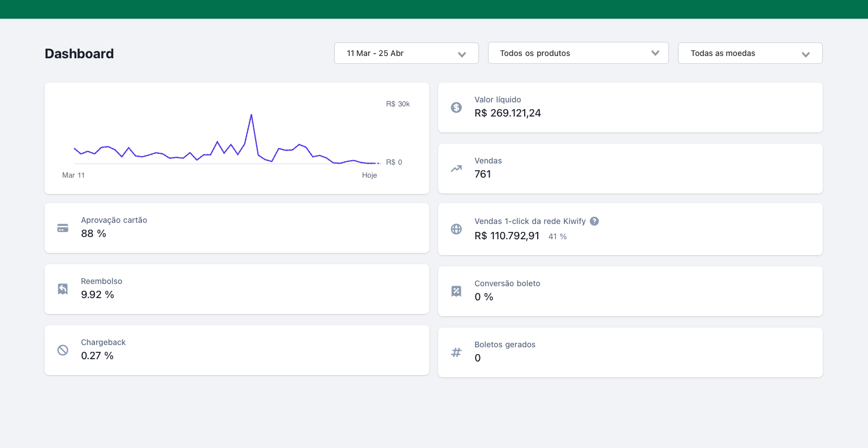Click the barcode icon for Conversão boleto
The height and width of the screenshot is (448, 868).
point(456,291)
